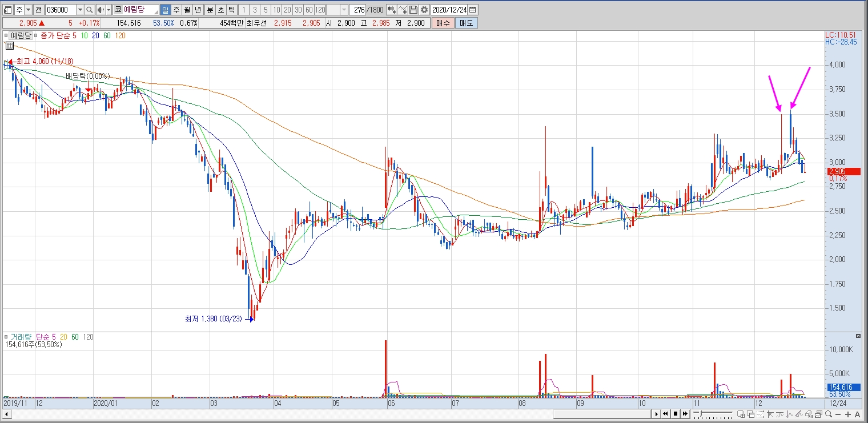
Task: Select interval button 10
Action: pyautogui.click(x=276, y=10)
